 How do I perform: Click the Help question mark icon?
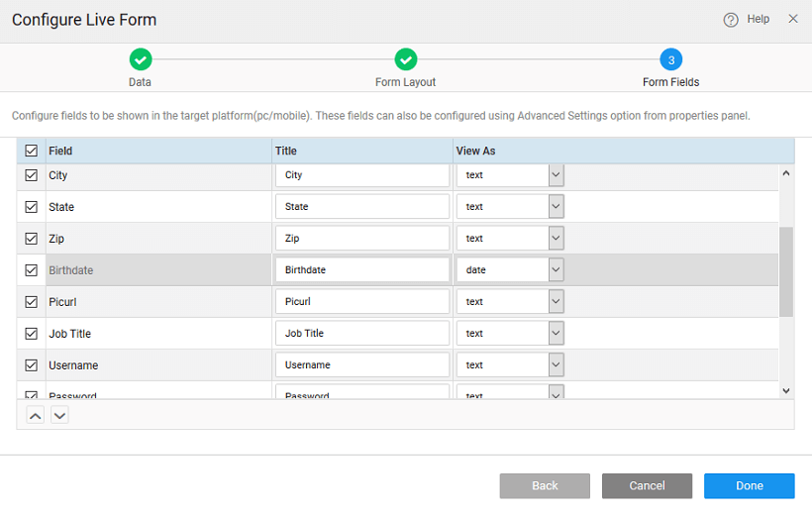[731, 20]
